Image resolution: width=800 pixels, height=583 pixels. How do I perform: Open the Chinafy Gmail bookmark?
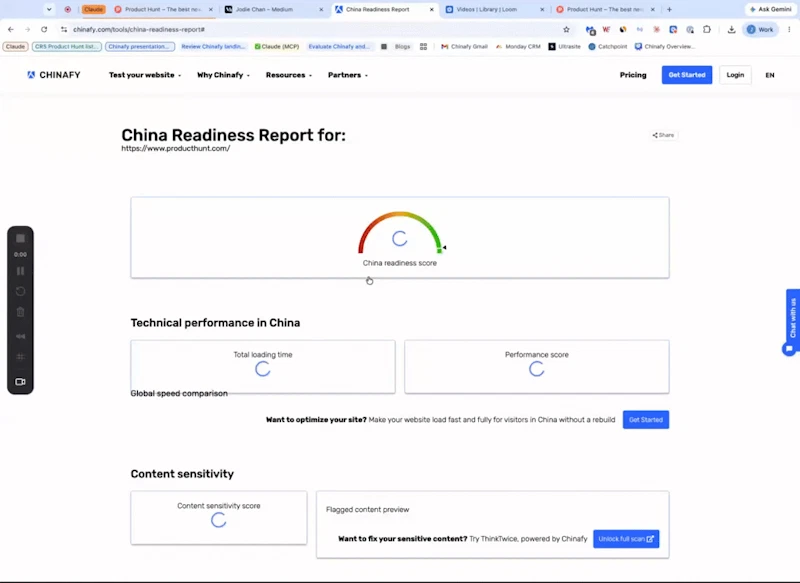[464, 46]
